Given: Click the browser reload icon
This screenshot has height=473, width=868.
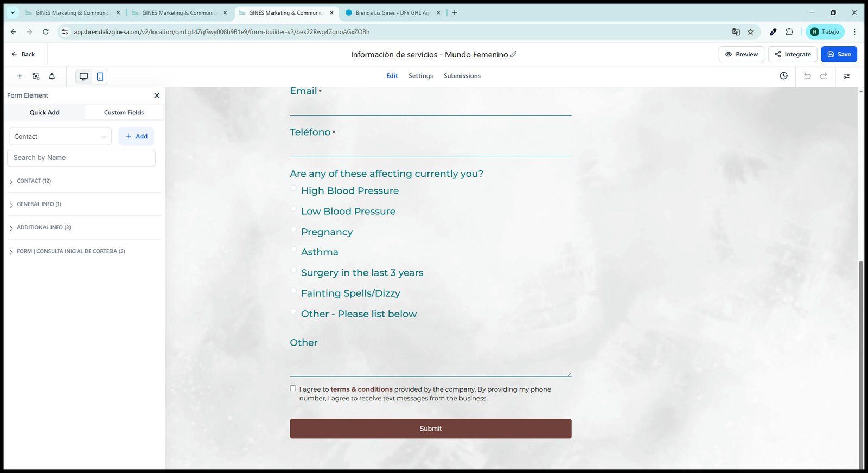Looking at the screenshot, I should [x=46, y=32].
